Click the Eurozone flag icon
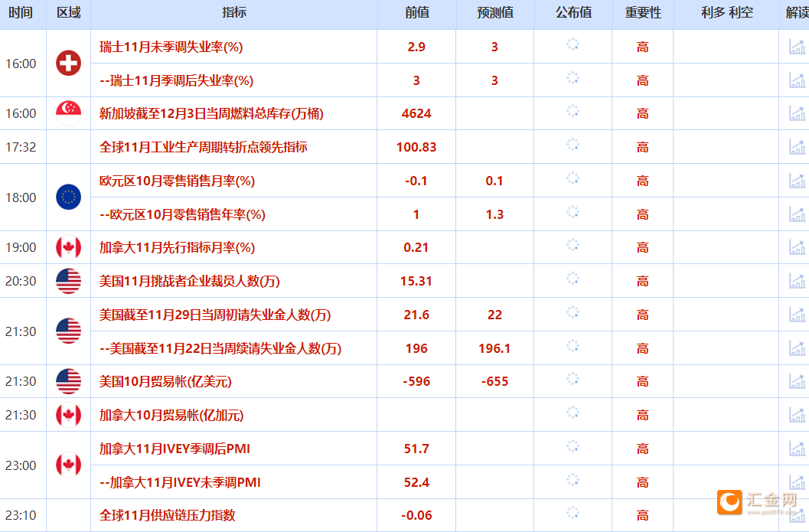Viewport: 809px width, 532px height. [67, 197]
